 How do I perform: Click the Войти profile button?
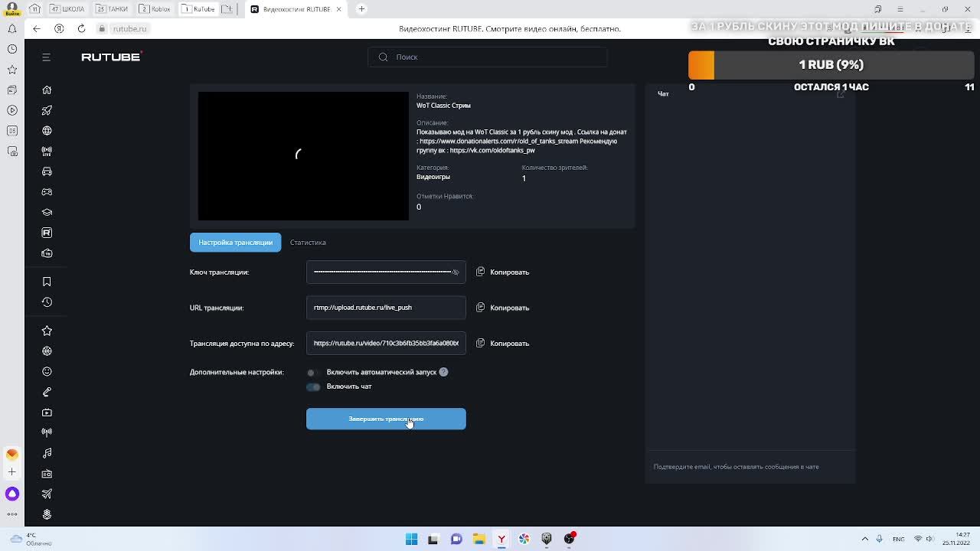pos(12,9)
